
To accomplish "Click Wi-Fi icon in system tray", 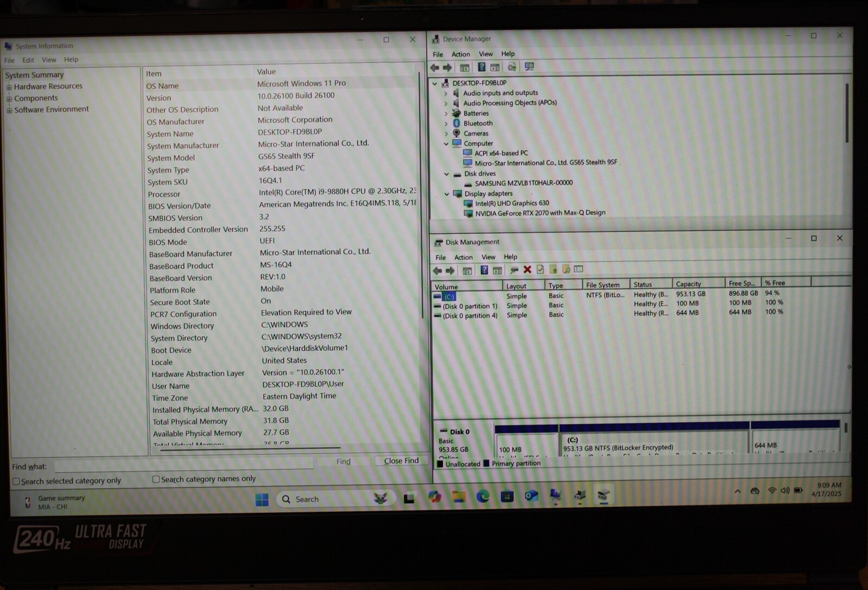I will (772, 491).
